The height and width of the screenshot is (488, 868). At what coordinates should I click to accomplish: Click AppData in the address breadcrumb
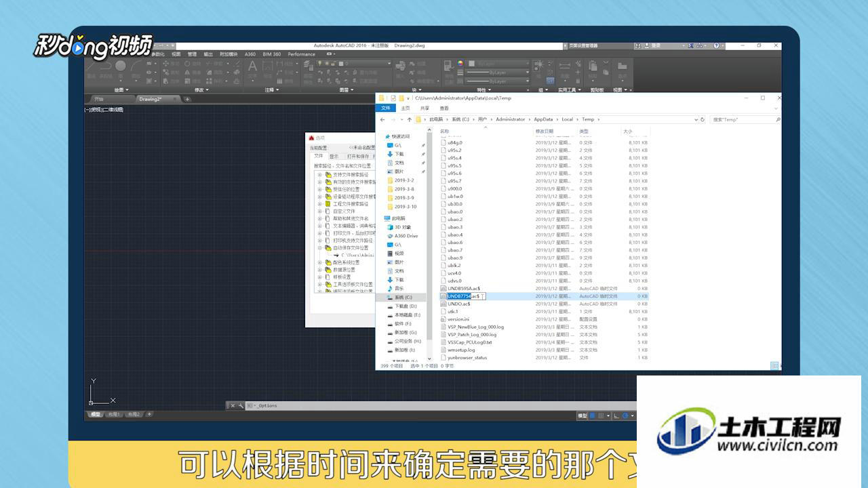(x=543, y=119)
